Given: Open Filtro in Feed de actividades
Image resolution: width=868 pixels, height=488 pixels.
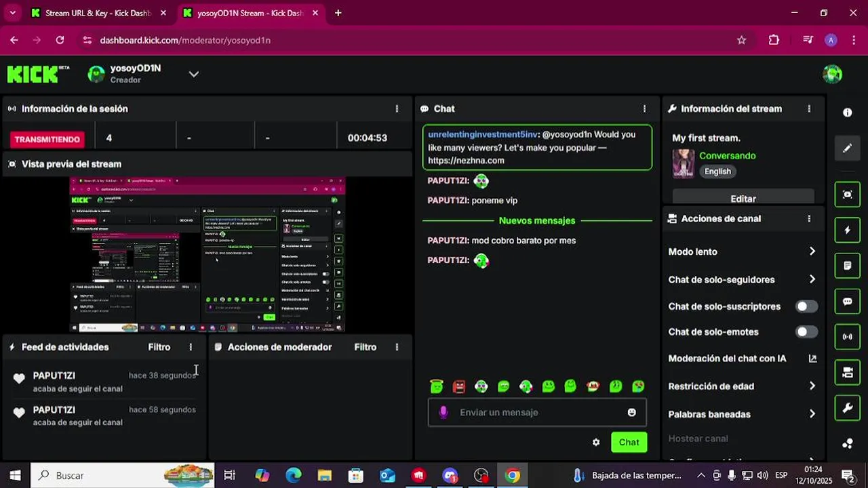Looking at the screenshot, I should (x=159, y=347).
